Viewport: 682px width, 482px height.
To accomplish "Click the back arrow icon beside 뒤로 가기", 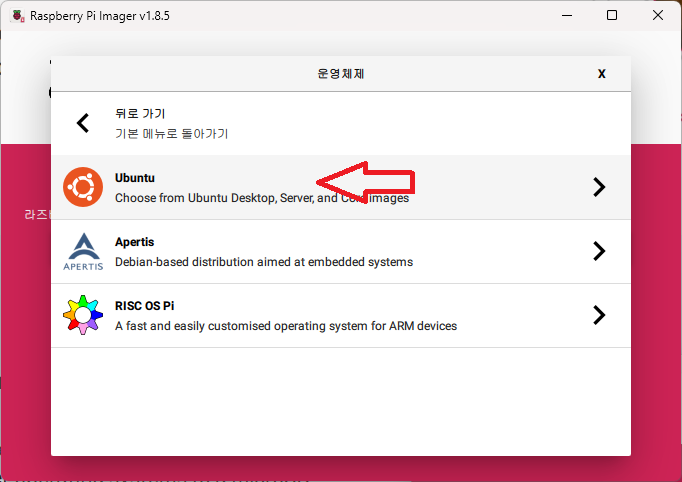I will [x=83, y=123].
